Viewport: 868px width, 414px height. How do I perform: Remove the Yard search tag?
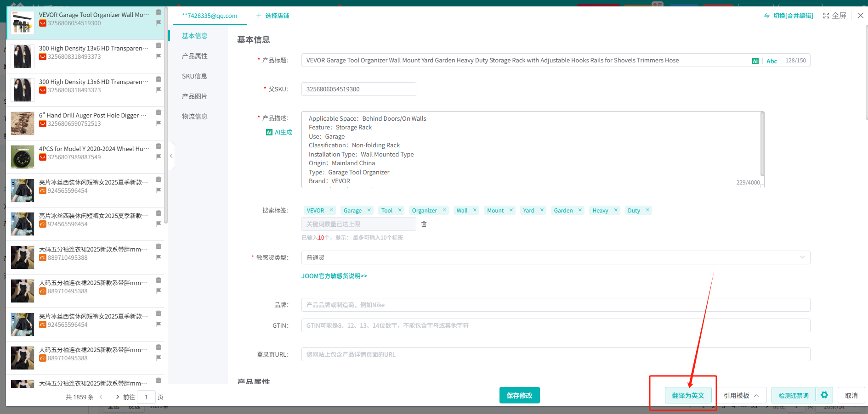pos(542,210)
